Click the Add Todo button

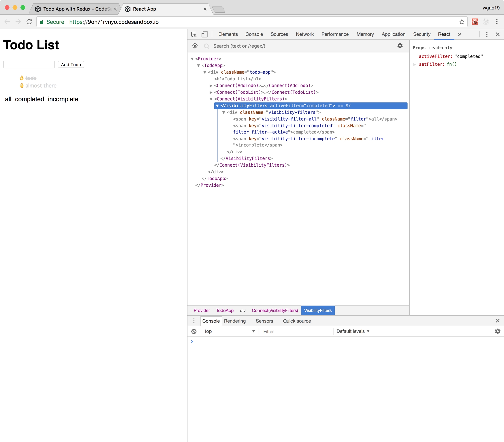71,65
